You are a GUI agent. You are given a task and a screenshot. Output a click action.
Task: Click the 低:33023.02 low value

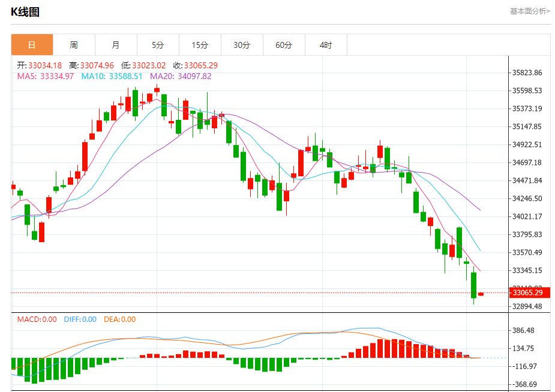[x=143, y=65]
